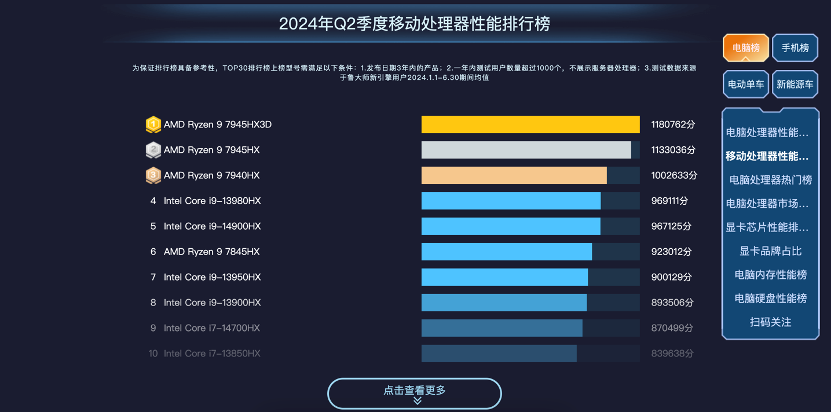832x412 pixels.
Task: Click the 1002633分 score
Action: [x=674, y=175]
